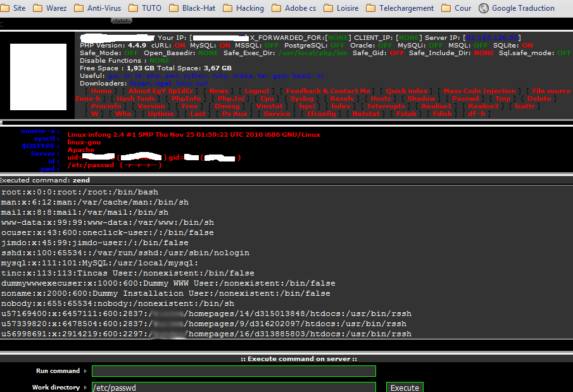Image resolution: width=573 pixels, height=392 pixels.
Task: Click the Cpu link
Action: coord(267,99)
